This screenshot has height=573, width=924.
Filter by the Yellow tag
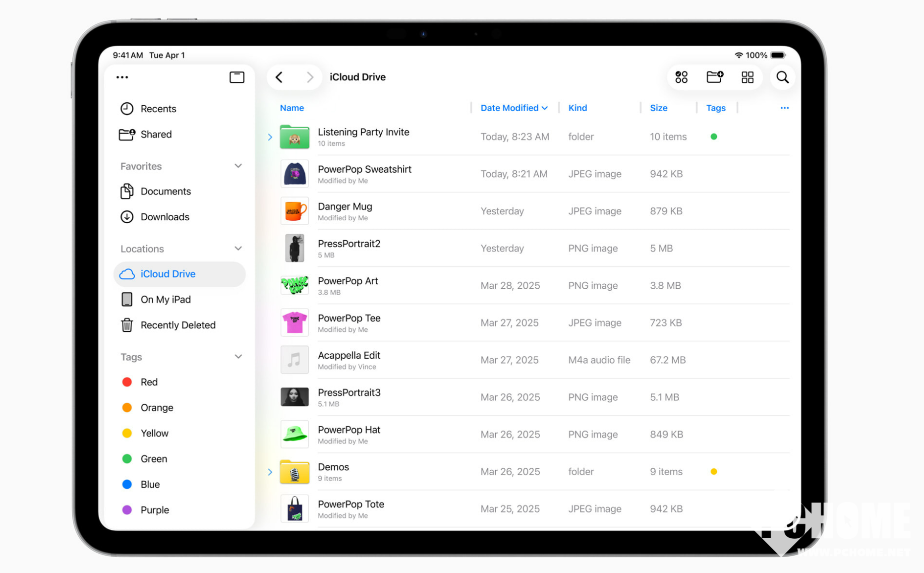(x=179, y=434)
